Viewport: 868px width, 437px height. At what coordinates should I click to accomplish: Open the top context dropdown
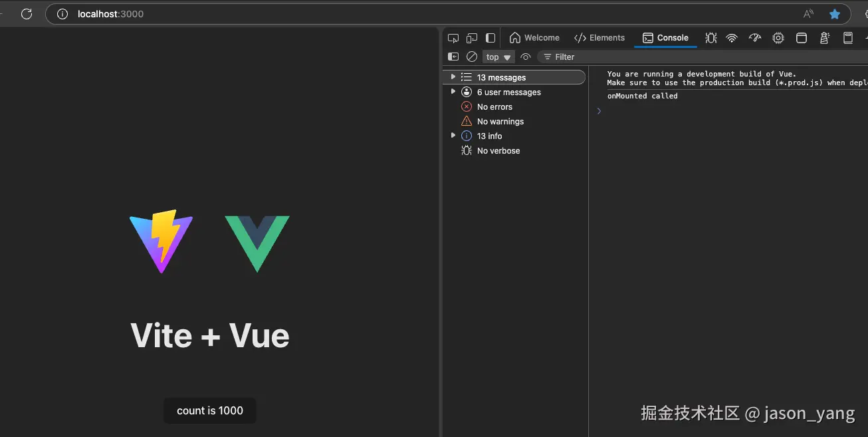[498, 57]
